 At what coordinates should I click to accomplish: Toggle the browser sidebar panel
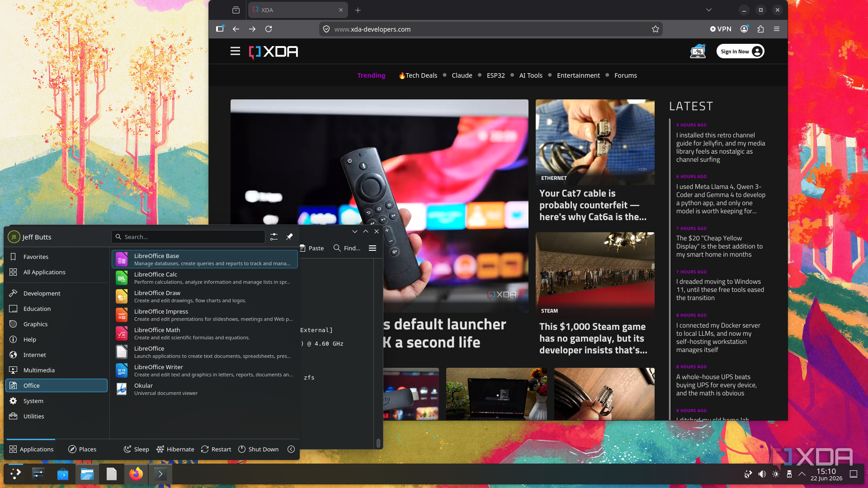220,29
